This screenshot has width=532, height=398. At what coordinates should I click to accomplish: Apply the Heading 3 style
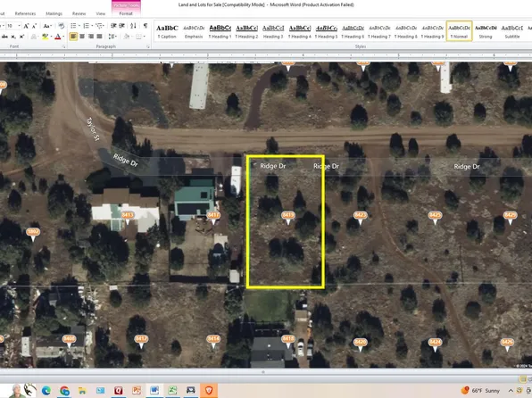pyautogui.click(x=273, y=31)
